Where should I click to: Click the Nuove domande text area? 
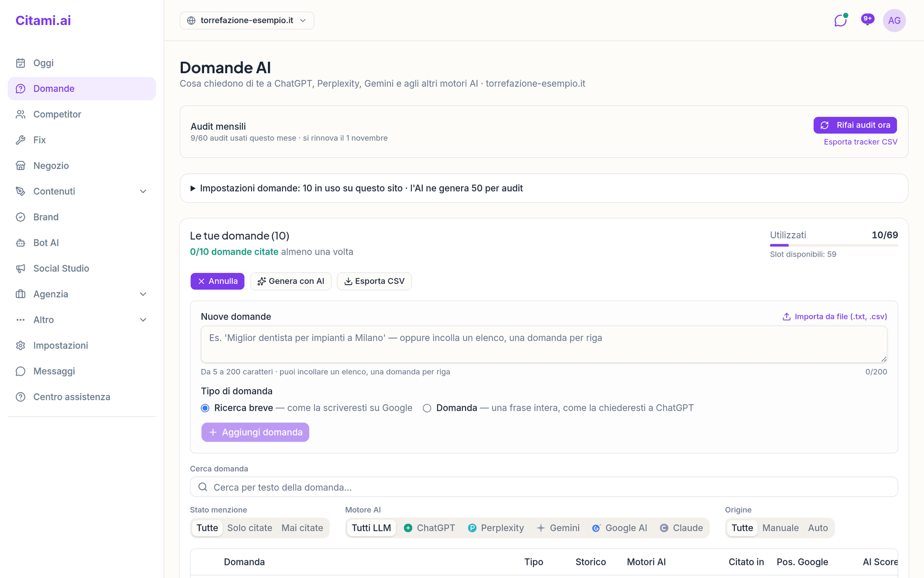[544, 344]
